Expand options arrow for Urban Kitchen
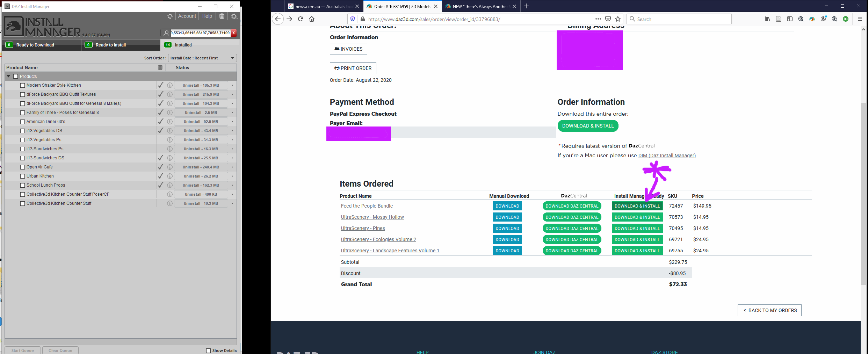Viewport: 868px width, 354px height. [x=232, y=176]
